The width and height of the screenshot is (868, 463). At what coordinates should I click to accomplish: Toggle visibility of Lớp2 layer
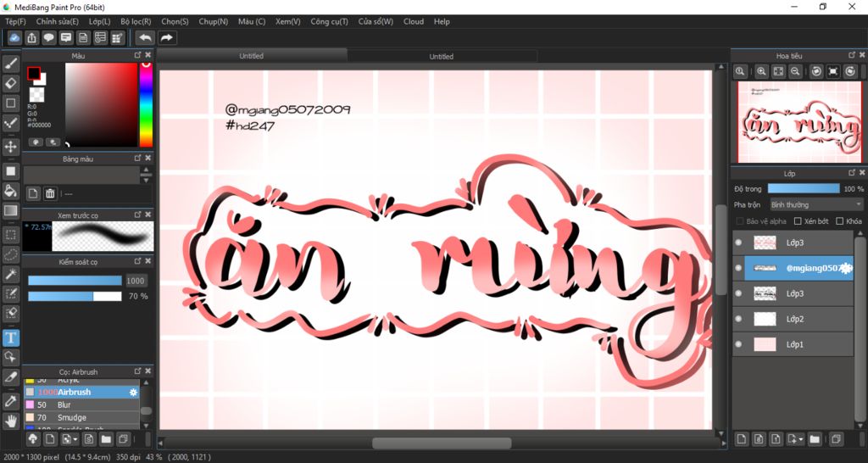click(738, 319)
